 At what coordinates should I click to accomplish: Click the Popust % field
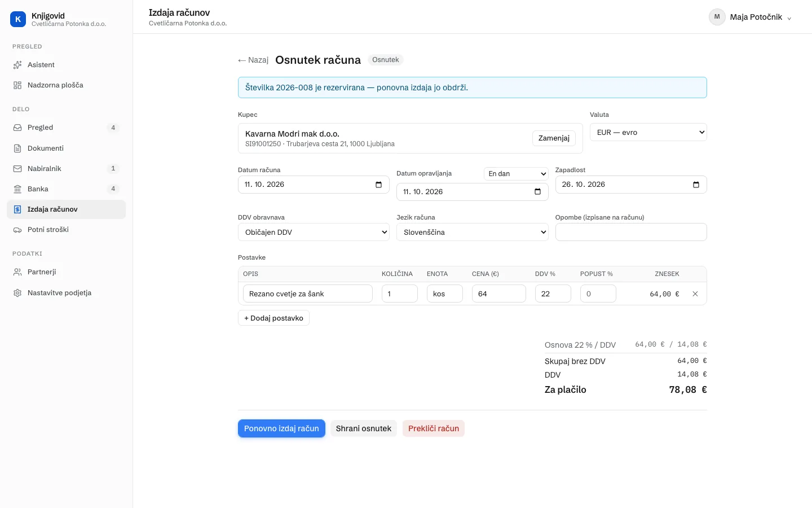pos(598,294)
